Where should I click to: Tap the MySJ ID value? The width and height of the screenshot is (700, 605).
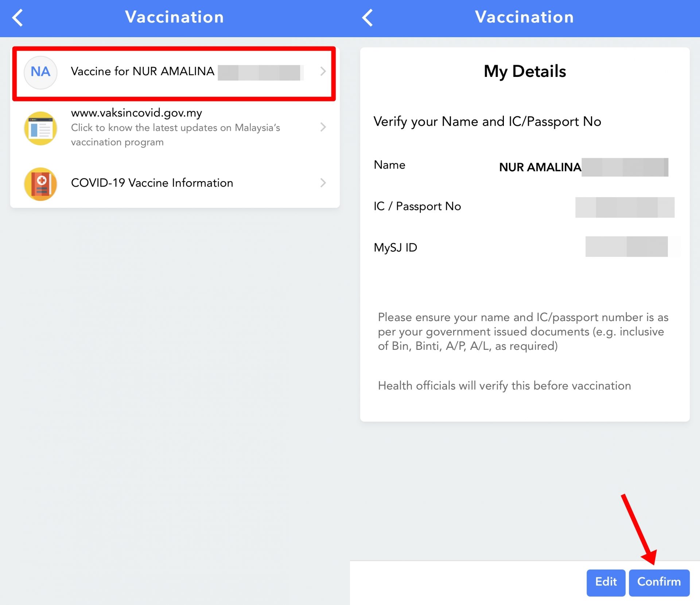[626, 247]
